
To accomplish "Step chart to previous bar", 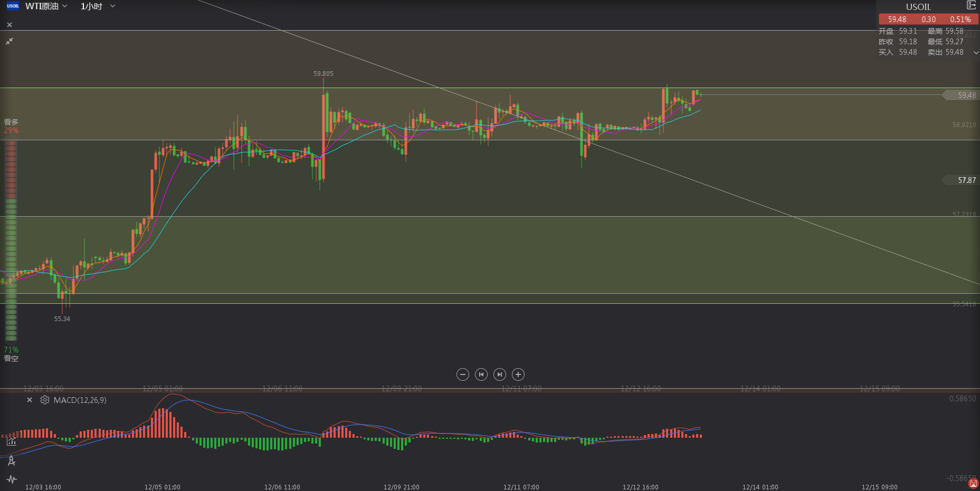I will (x=481, y=374).
